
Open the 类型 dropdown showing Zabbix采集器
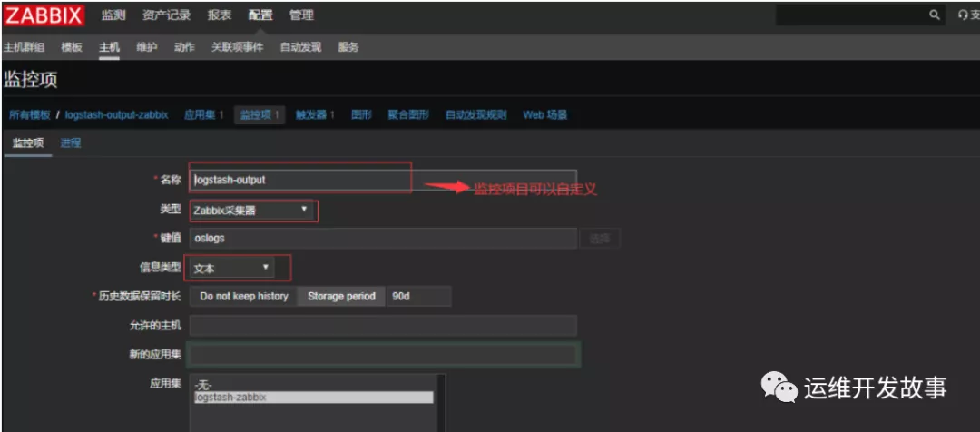(251, 211)
